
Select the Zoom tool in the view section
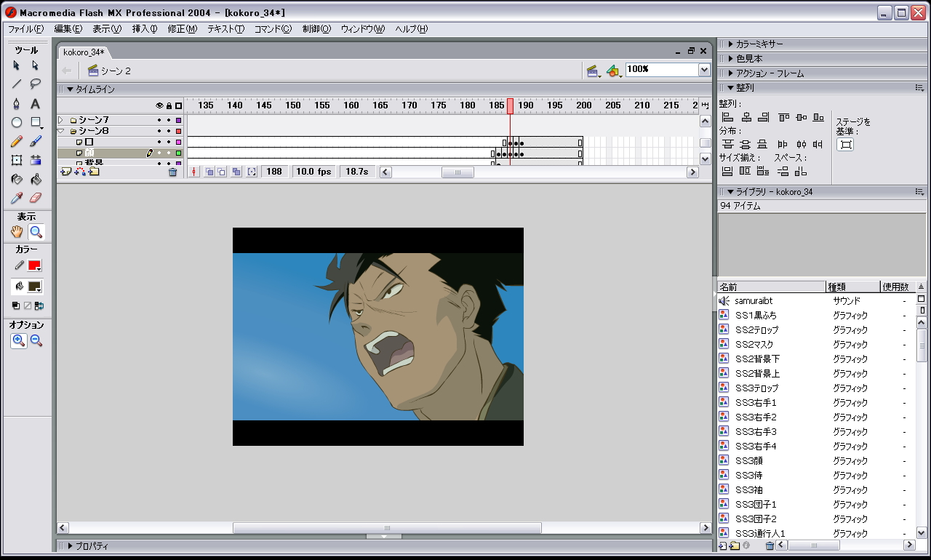click(x=36, y=232)
